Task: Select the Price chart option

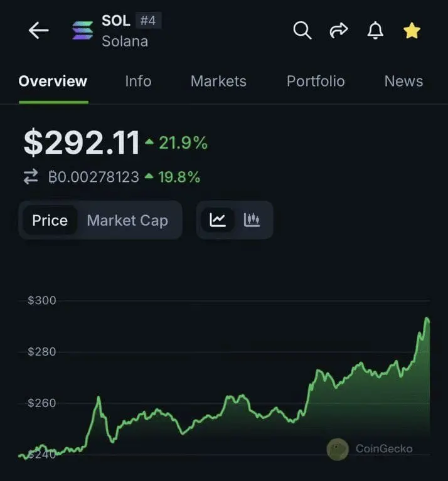Action: point(50,220)
